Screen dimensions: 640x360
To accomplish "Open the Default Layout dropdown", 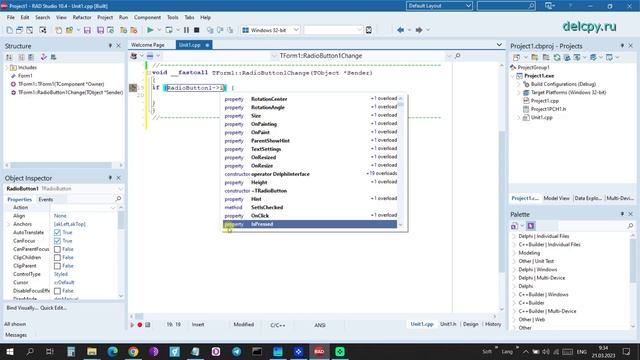I will coord(439,6).
